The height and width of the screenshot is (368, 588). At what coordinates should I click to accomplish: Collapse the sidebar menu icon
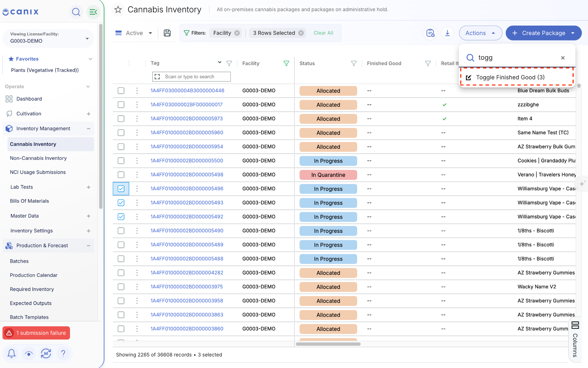click(x=93, y=12)
